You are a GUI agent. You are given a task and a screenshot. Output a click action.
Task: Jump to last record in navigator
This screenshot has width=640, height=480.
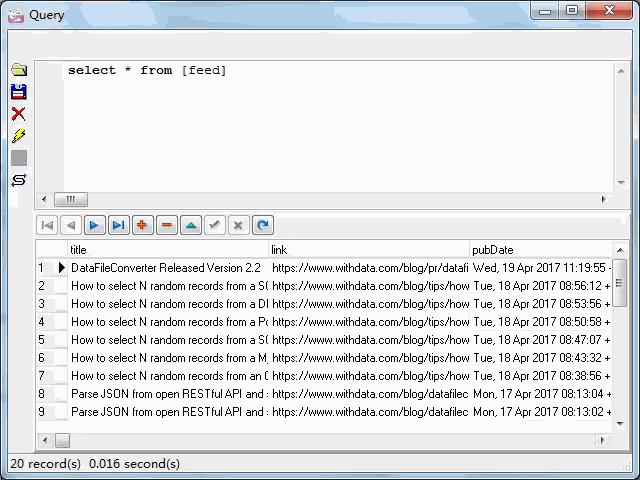119,225
